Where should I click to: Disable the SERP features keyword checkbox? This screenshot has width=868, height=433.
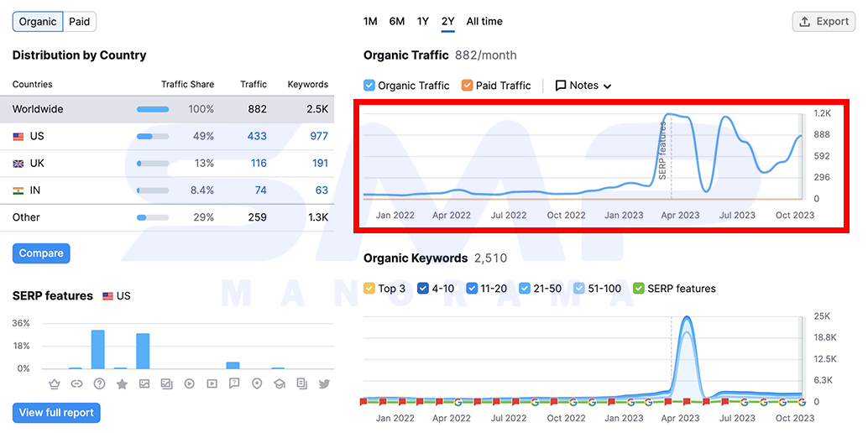click(638, 289)
